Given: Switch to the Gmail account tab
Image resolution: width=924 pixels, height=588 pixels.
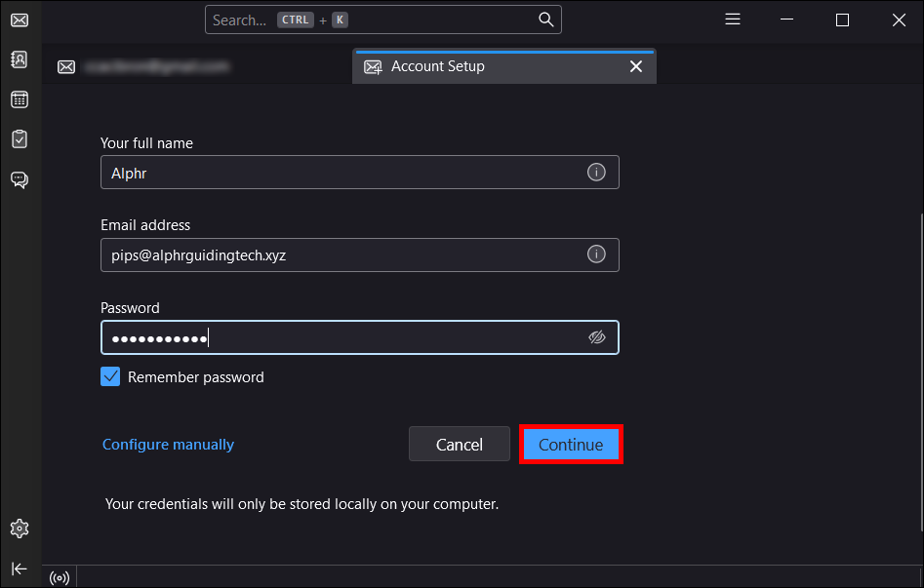Looking at the screenshot, I should tap(146, 66).
